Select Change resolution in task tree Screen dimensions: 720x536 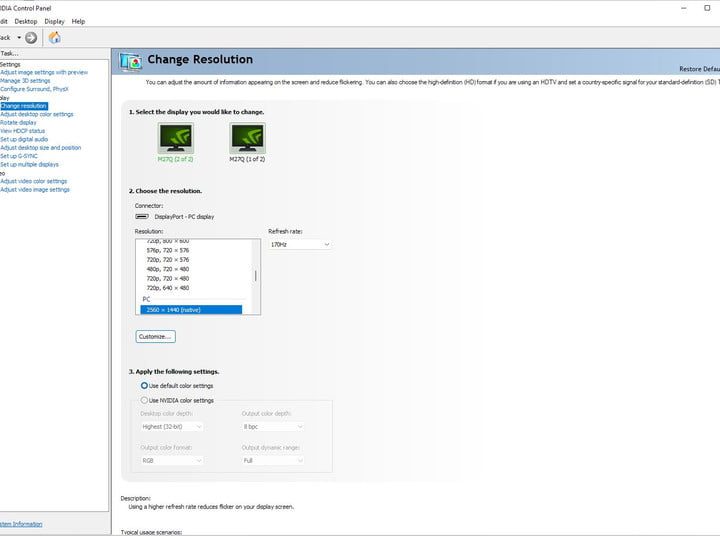(x=24, y=106)
